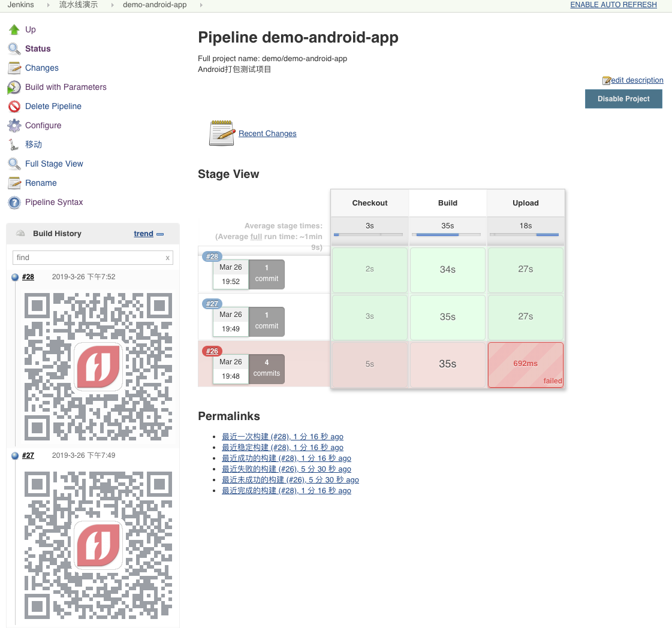Click the Recent Changes notepad icon

coord(221,133)
